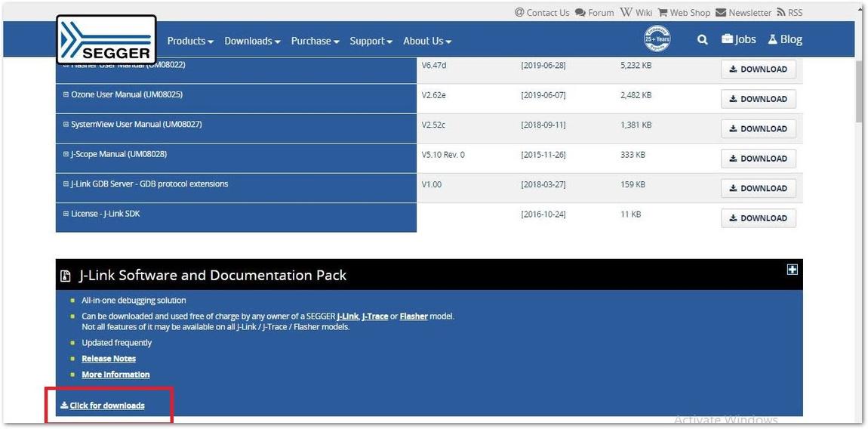
Task: Open the About Us dropdown menu
Action: [427, 41]
